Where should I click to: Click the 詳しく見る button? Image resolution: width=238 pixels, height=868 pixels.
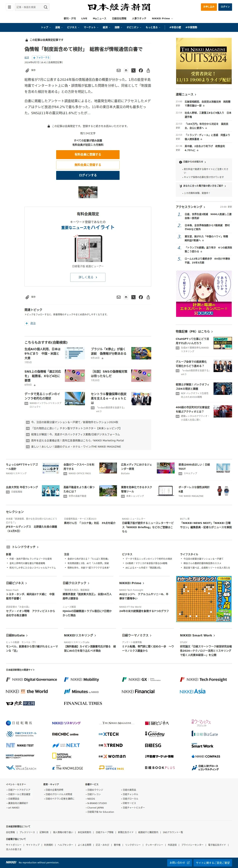point(88,277)
